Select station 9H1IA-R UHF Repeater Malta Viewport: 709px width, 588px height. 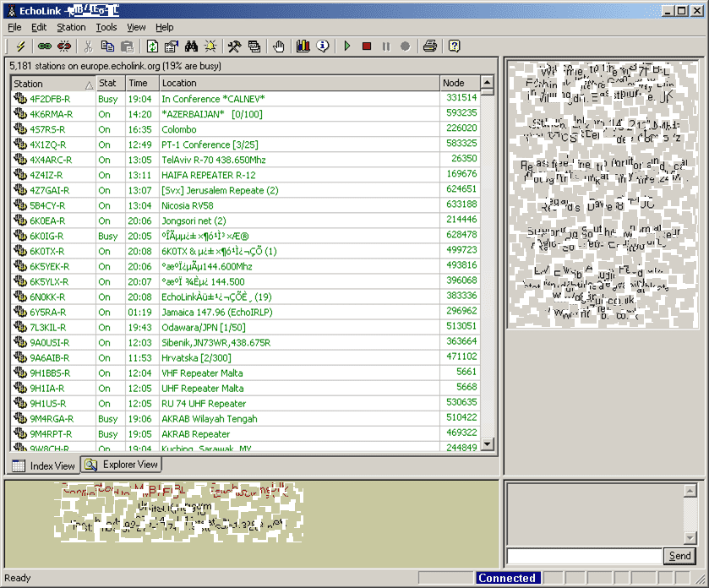(x=246, y=389)
